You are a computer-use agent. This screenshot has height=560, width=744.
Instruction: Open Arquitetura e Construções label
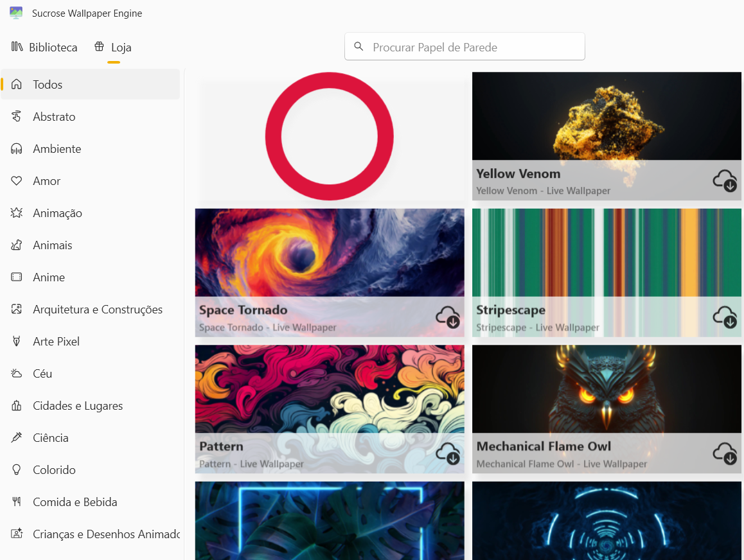[98, 310]
